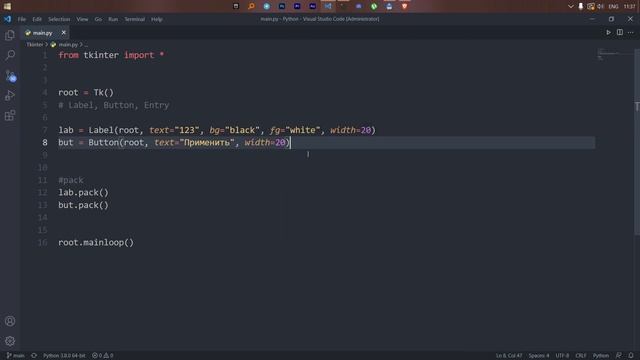This screenshot has width=640, height=360.
Task: Click the system clock in the tray
Action: click(x=629, y=7)
